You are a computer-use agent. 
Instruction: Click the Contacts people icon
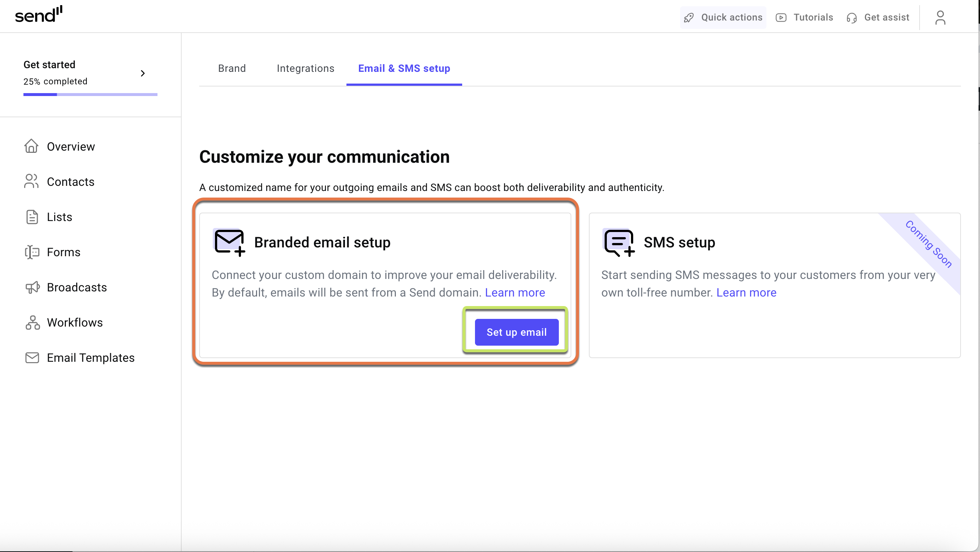coord(31,181)
